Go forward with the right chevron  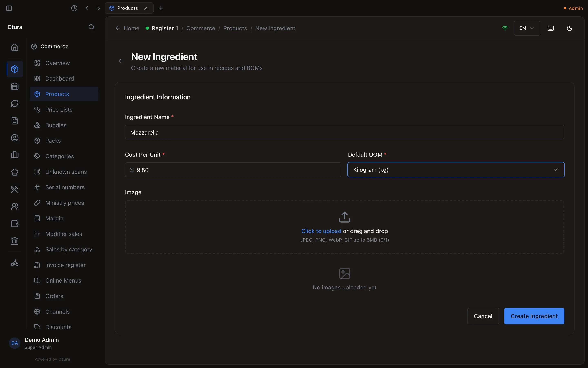[99, 8]
